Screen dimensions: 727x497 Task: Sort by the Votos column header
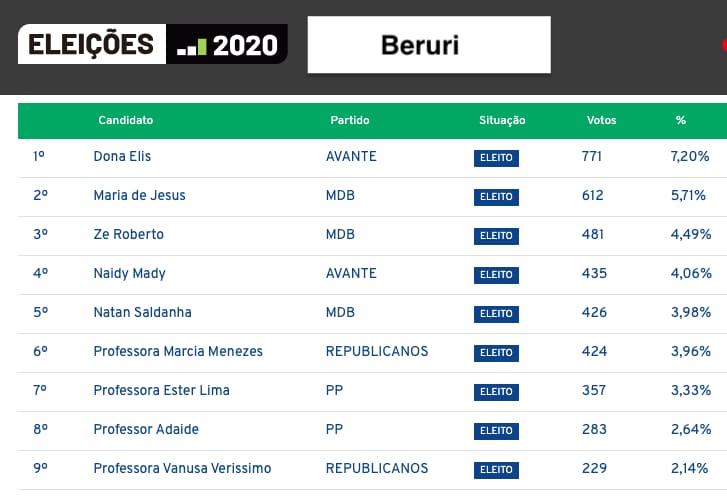point(601,120)
